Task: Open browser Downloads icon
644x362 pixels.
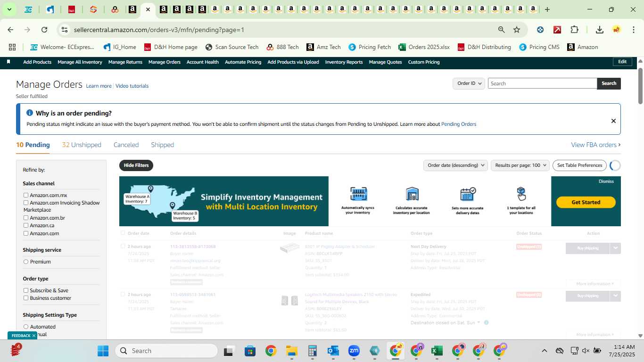Action: [600, 30]
